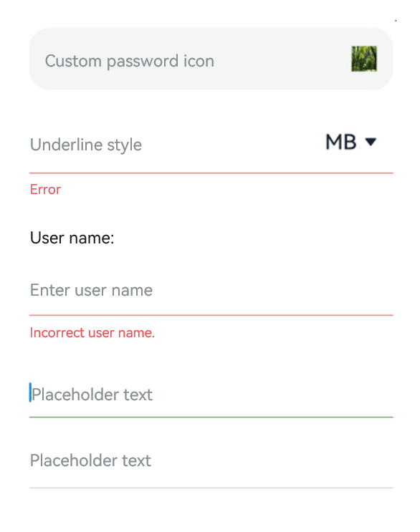Image resolution: width=420 pixels, height=532 pixels.
Task: Click the red underline under Underline style
Action: [x=211, y=173]
